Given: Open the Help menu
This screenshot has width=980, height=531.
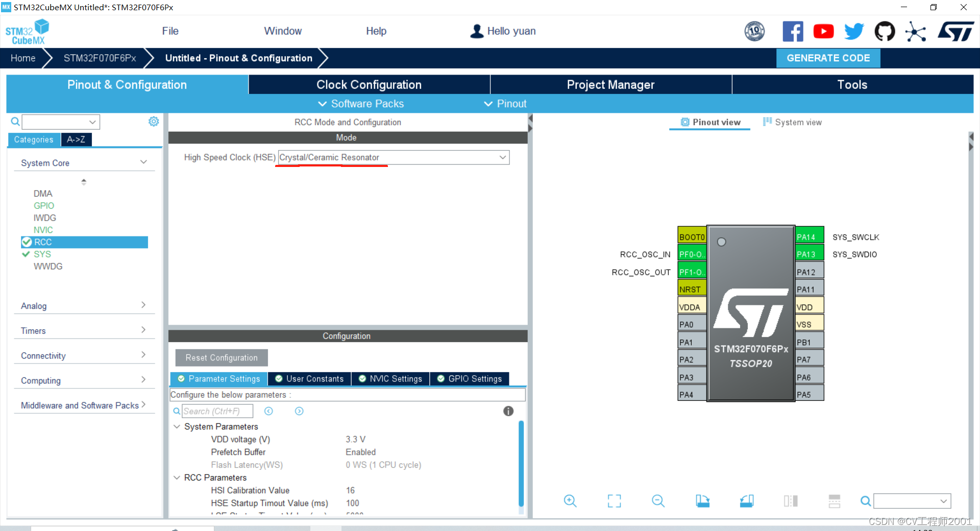Looking at the screenshot, I should click(x=376, y=31).
